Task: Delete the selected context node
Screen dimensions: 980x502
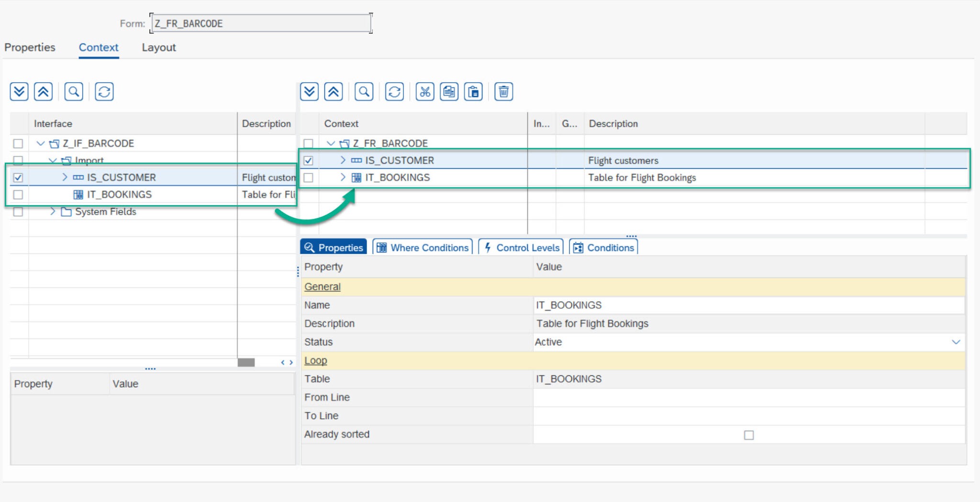Action: [503, 92]
